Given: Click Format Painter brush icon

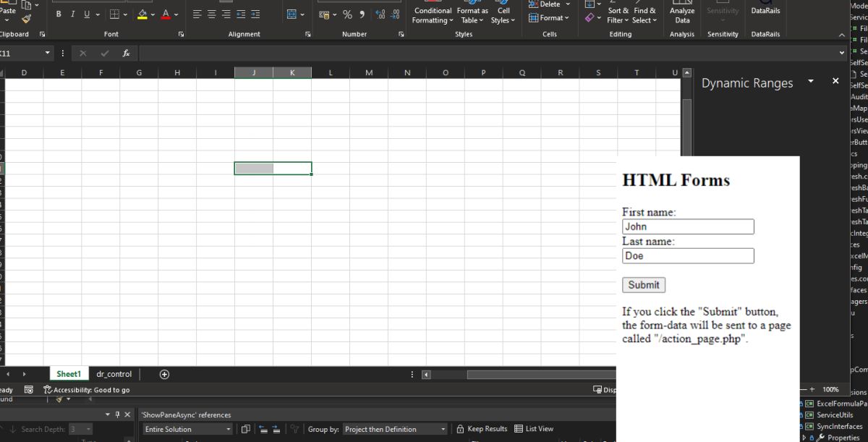Looking at the screenshot, I should pos(27,19).
